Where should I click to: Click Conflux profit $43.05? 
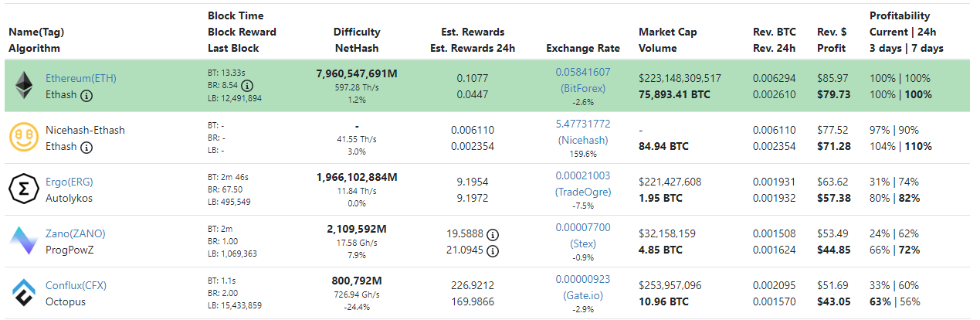(x=834, y=301)
